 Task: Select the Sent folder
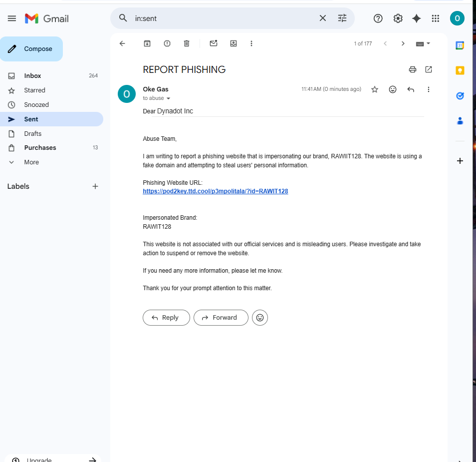click(51, 119)
